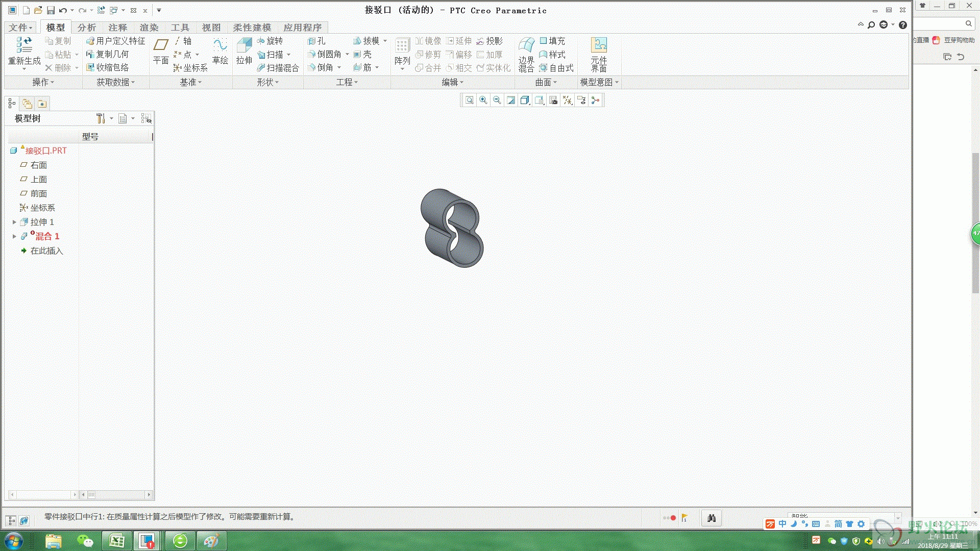Screen dimensions: 980x551
Task: Switch to the 应用程序 tab
Action: point(302,28)
